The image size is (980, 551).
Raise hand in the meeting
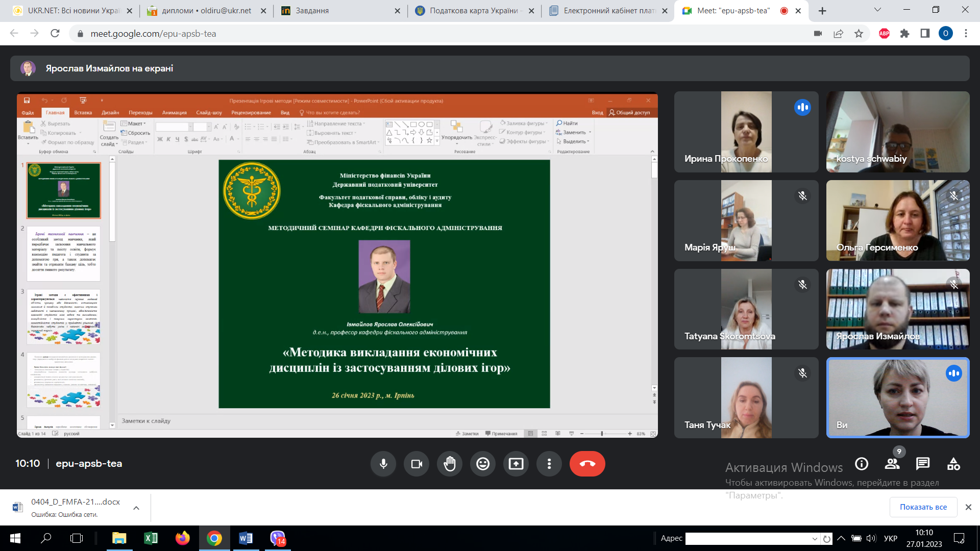pos(450,464)
